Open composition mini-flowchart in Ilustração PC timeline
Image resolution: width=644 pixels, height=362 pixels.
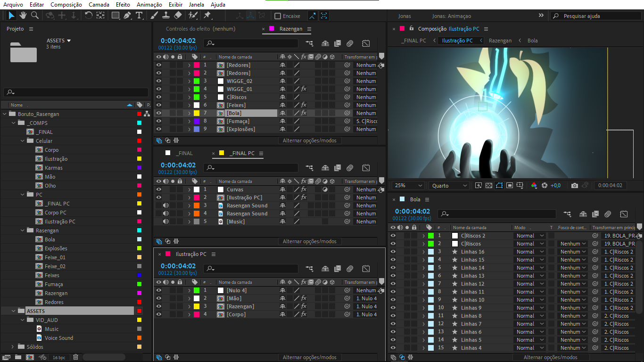click(309, 269)
